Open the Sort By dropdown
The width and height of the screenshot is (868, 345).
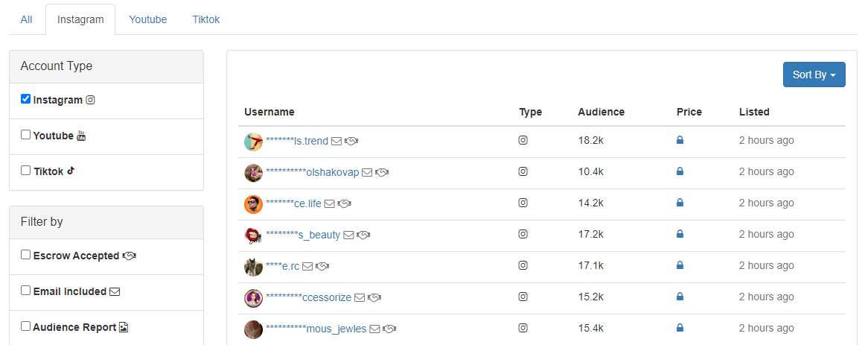[814, 75]
